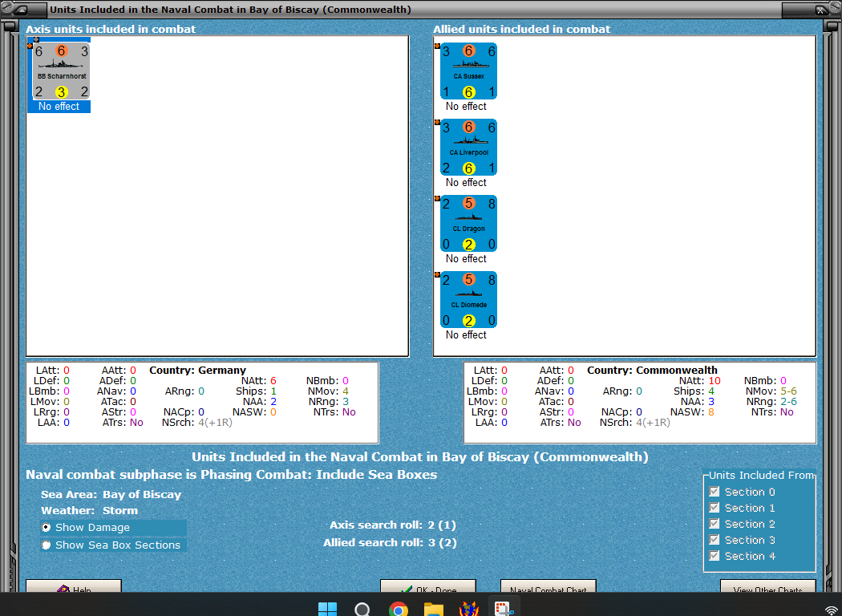Viewport: 842px width, 616px height.
Task: Click the Commonwealth NMov value 5-6
Action: click(789, 391)
